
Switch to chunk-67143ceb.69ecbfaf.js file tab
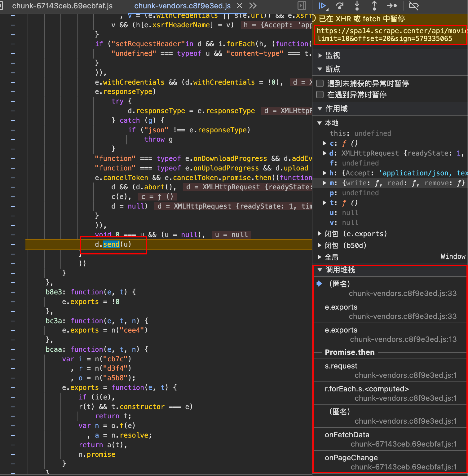(x=62, y=6)
